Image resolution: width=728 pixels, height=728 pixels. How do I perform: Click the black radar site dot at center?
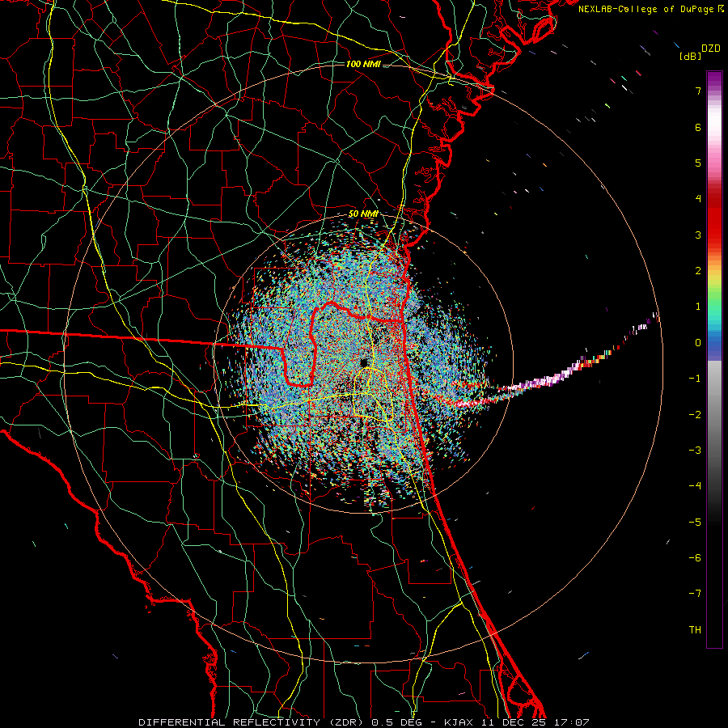click(364, 362)
